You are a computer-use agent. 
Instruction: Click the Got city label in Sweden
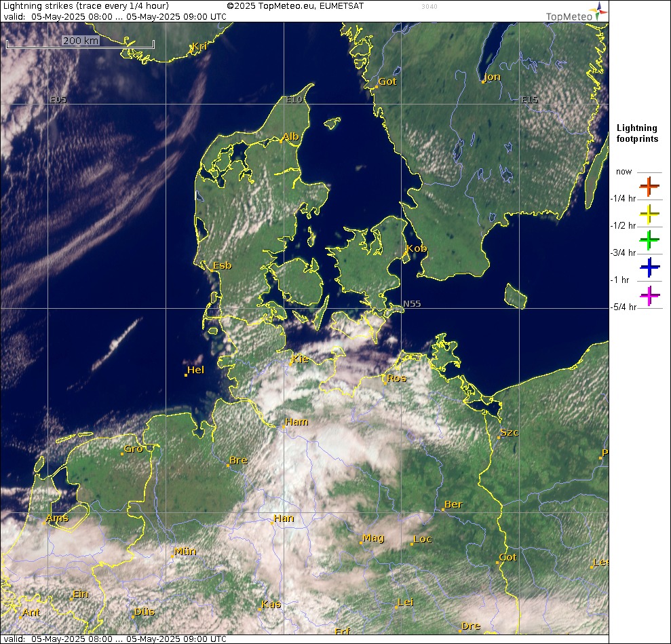(x=387, y=81)
